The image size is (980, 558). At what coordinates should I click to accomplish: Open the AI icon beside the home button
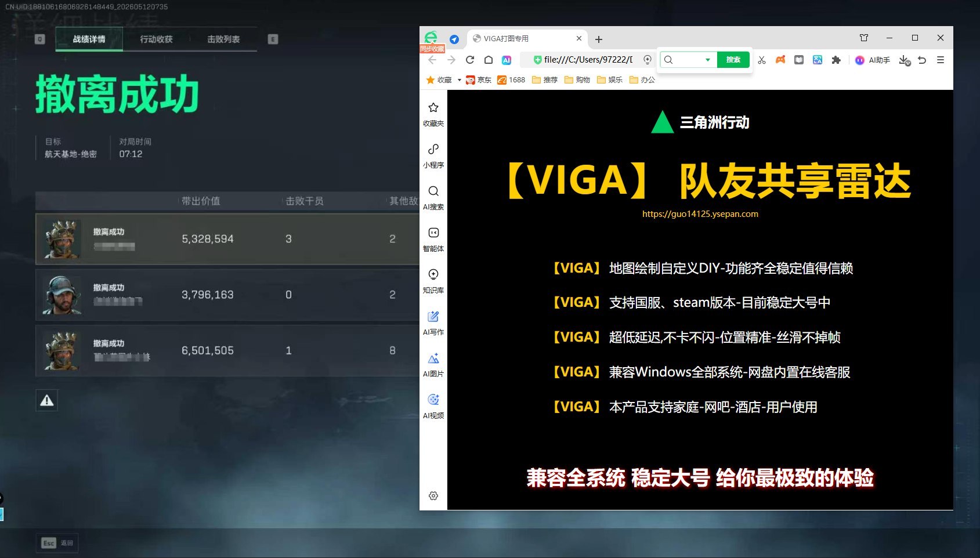coord(507,60)
